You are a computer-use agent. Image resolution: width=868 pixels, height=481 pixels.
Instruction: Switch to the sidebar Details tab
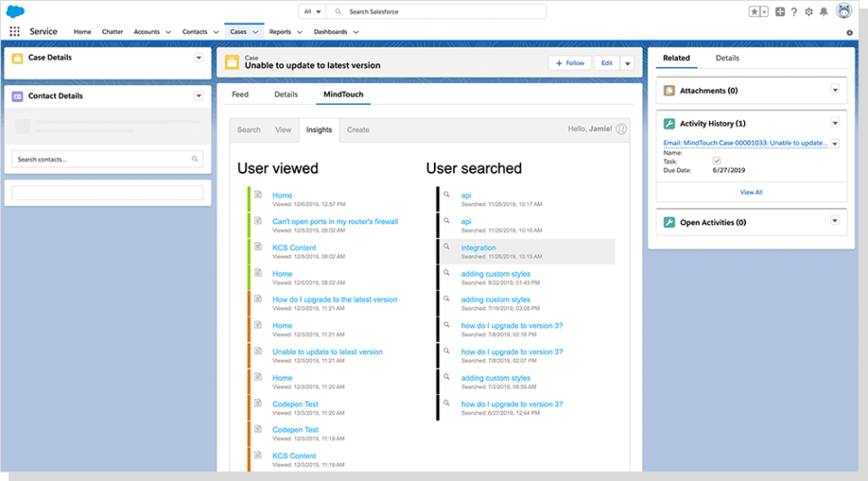[727, 58]
